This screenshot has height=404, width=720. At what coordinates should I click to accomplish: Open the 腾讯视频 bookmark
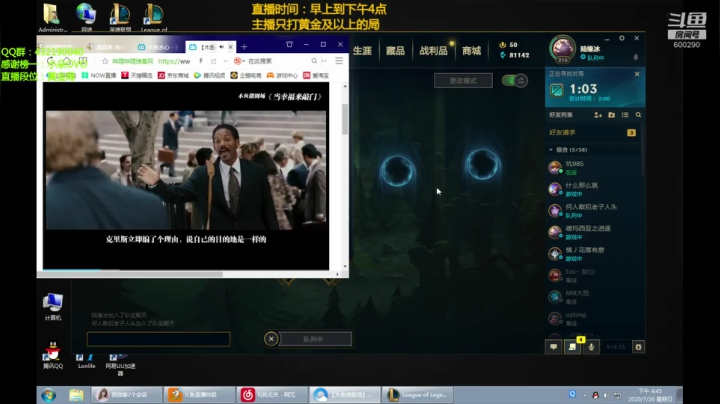click(209, 75)
